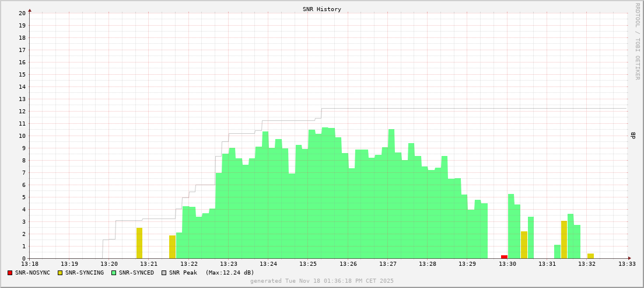Click the SNR History chart title
Image resolution: width=644 pixels, height=288 pixels.
[x=322, y=9]
